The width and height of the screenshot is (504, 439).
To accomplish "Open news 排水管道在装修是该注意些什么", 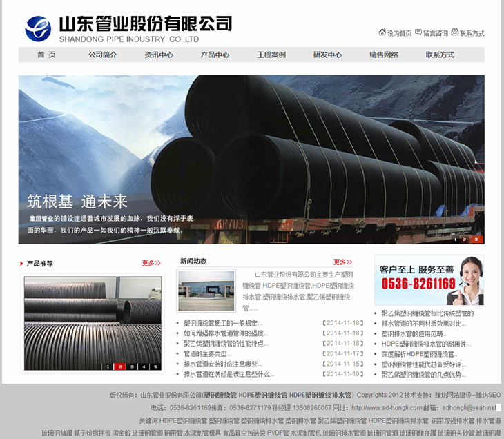I will (229, 374).
